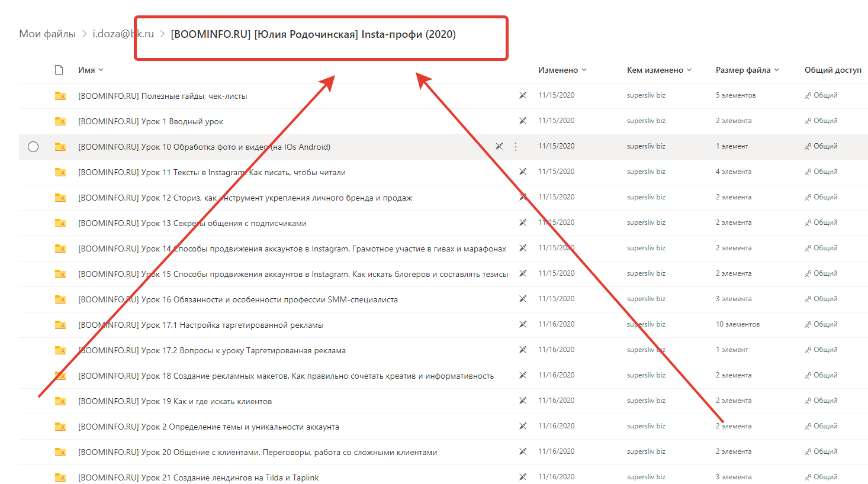Open folder Урок 17.2 Вопросы к уроку
Image resolution: width=868 pixels, height=484 pixels.
212,350
